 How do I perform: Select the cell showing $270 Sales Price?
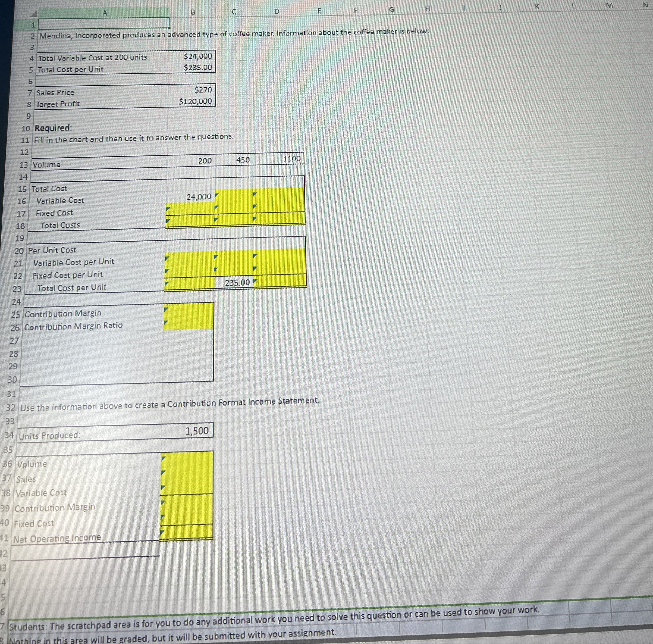tap(199, 90)
